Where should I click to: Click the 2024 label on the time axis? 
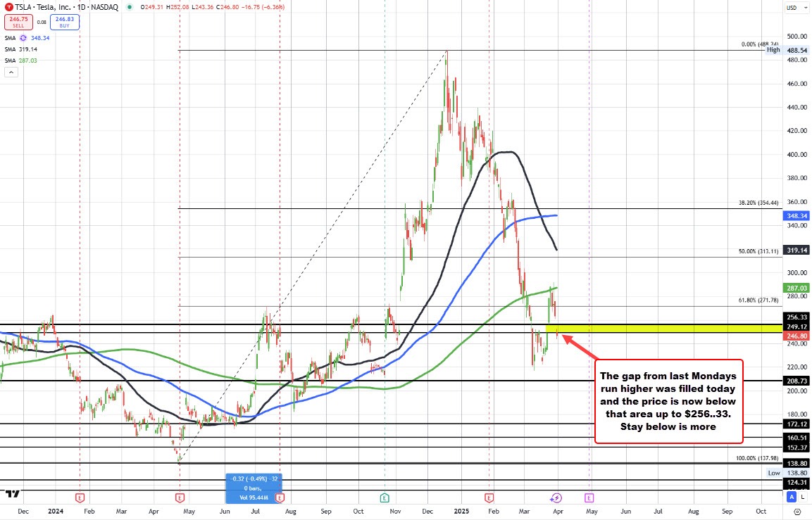(56, 511)
